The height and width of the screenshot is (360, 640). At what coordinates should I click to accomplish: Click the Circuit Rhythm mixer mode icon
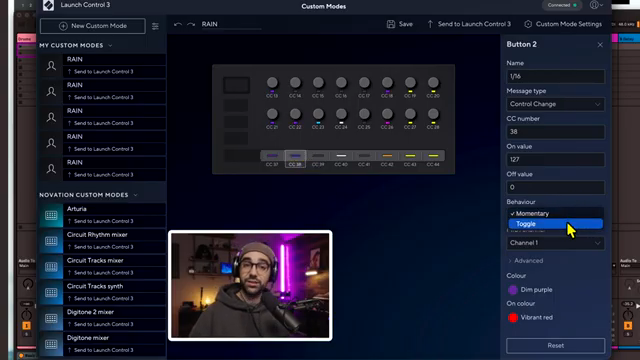coord(51,241)
